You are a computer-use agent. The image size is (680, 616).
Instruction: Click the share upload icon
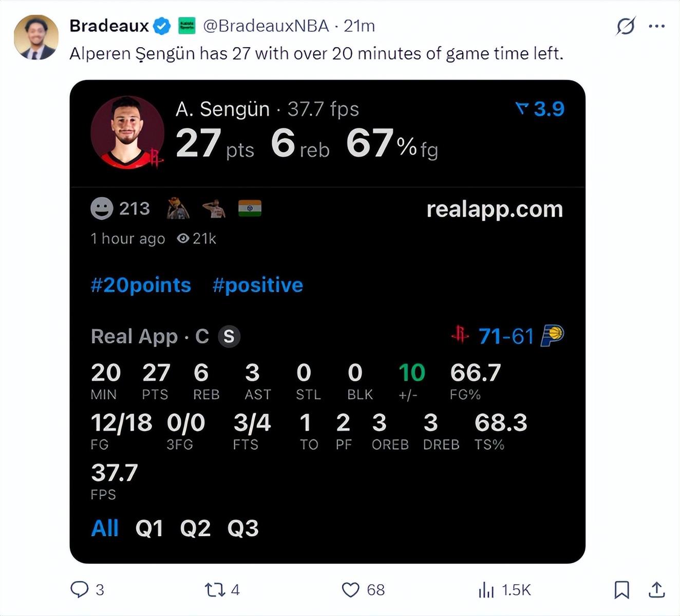656,589
